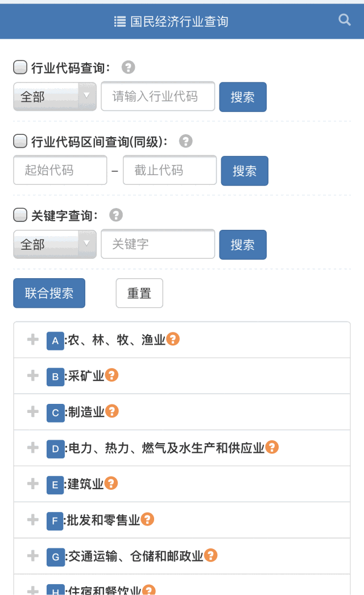Check the 关键字查询 checkbox
Image resolution: width=364 pixels, height=595 pixels.
tap(20, 215)
